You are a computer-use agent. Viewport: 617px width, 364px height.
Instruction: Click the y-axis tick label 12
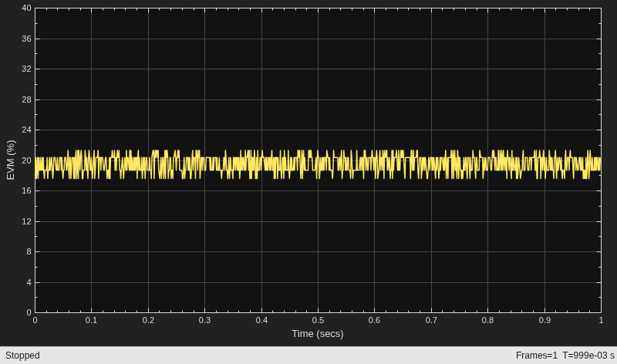(26, 221)
